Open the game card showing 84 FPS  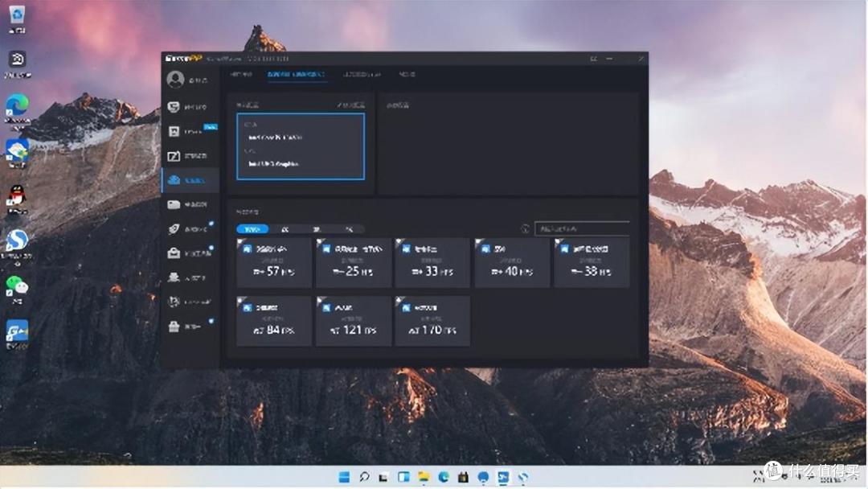[274, 321]
